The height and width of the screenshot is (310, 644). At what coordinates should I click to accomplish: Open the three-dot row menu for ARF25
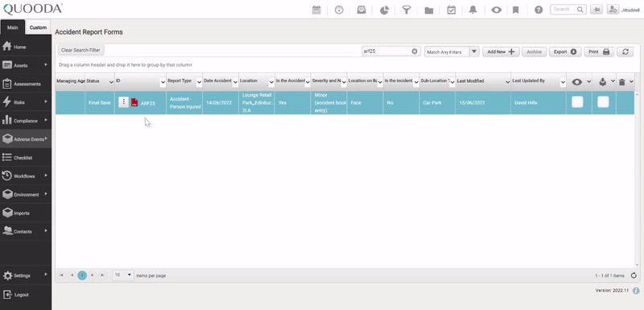(x=124, y=102)
